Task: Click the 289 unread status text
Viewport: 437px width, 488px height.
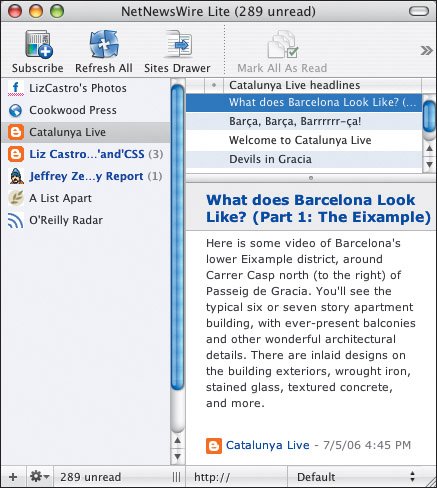Action: coord(90,477)
